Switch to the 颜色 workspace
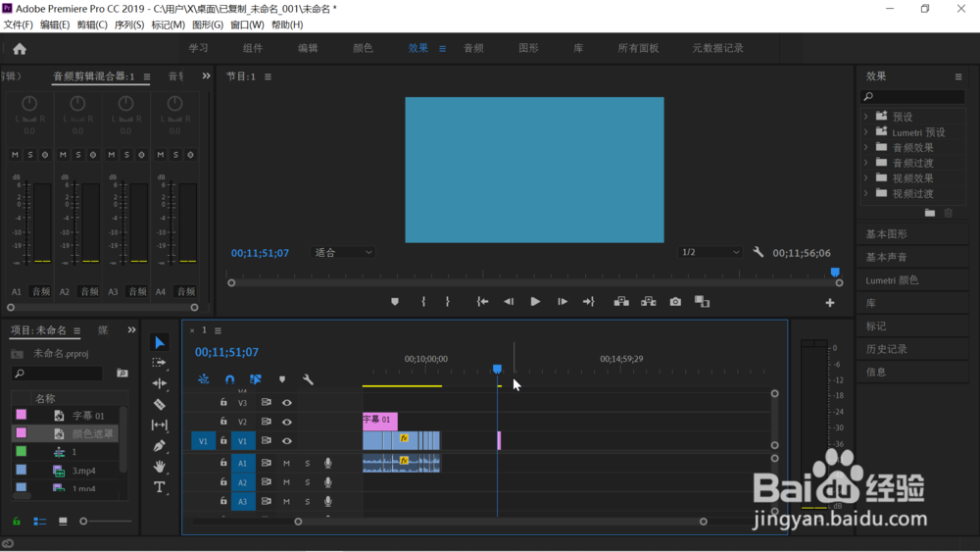 point(364,48)
